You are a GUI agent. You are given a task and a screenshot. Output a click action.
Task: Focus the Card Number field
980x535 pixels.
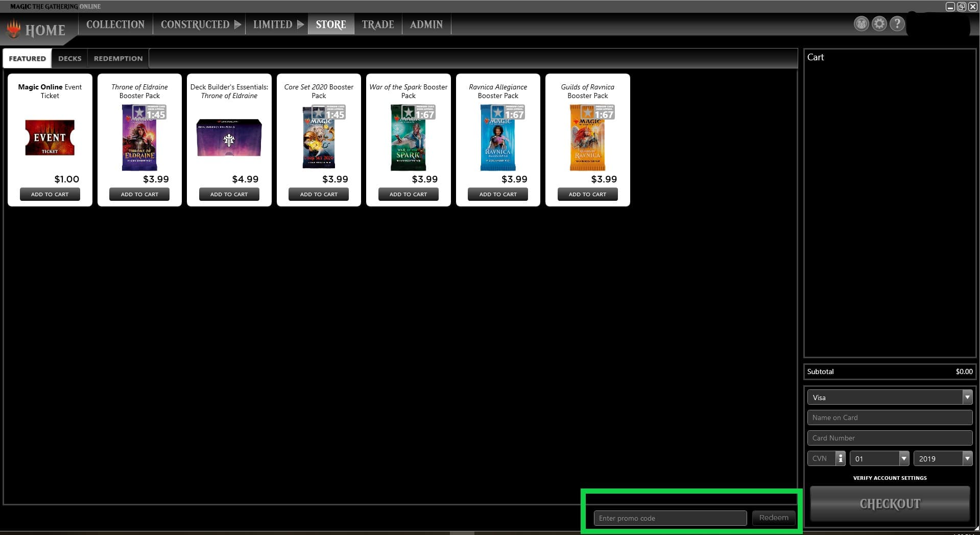[890, 438]
